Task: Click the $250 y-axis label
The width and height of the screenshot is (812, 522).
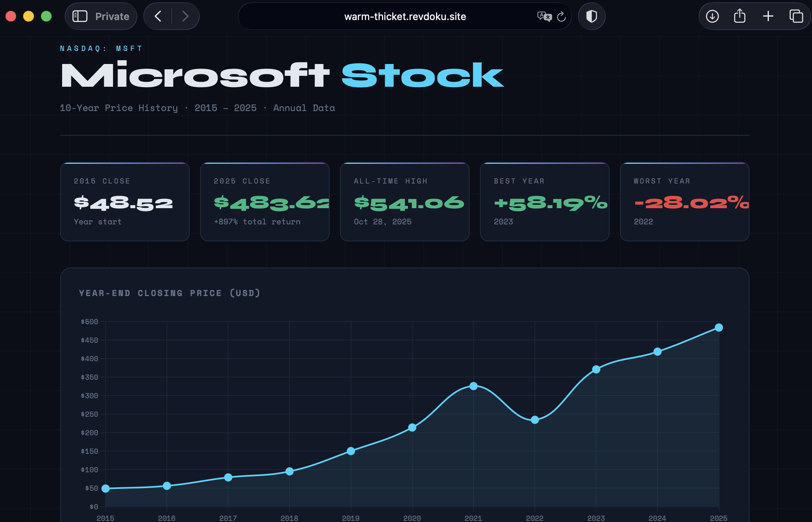Action: (x=89, y=414)
